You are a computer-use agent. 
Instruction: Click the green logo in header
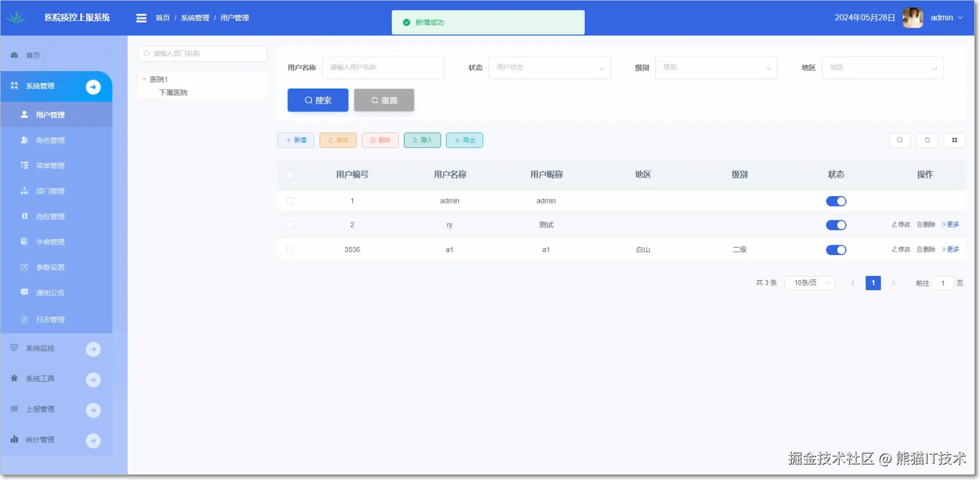[16, 17]
